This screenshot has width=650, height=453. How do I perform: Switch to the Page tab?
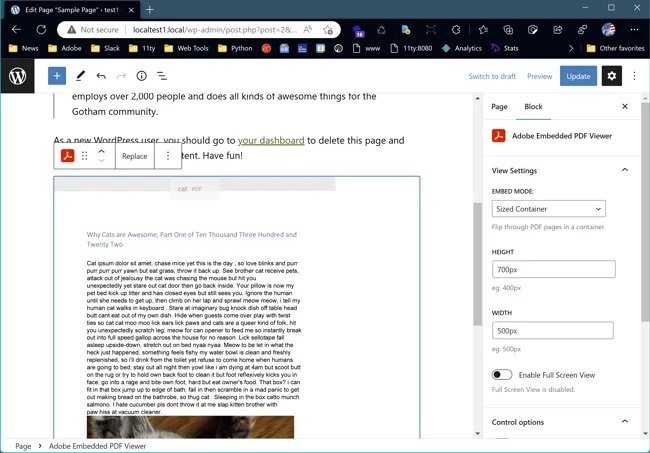(499, 106)
